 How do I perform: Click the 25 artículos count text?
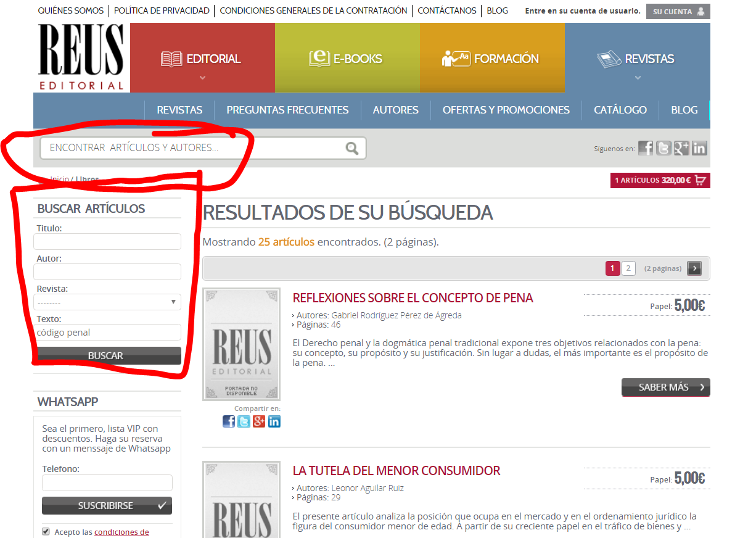coord(286,242)
